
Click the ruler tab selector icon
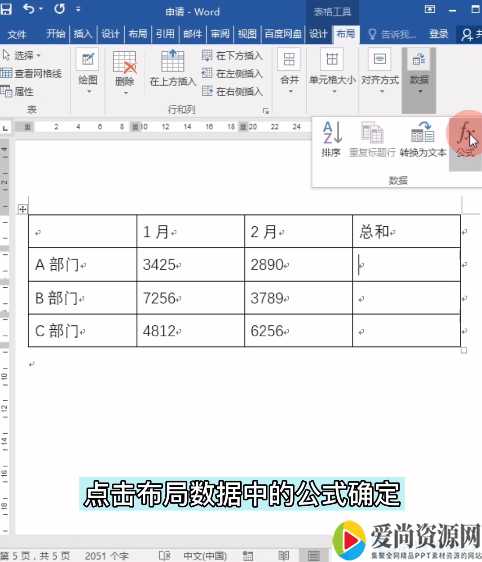pos(5,128)
